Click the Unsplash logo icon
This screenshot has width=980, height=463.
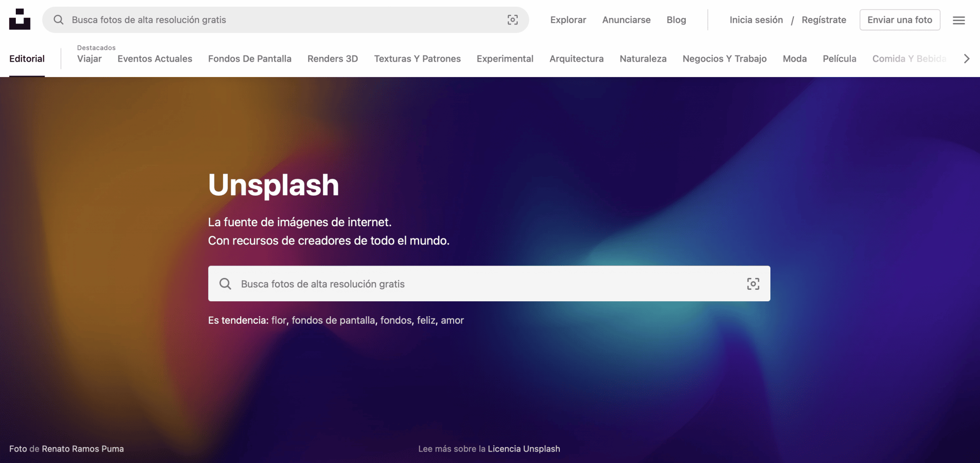pyautogui.click(x=20, y=19)
